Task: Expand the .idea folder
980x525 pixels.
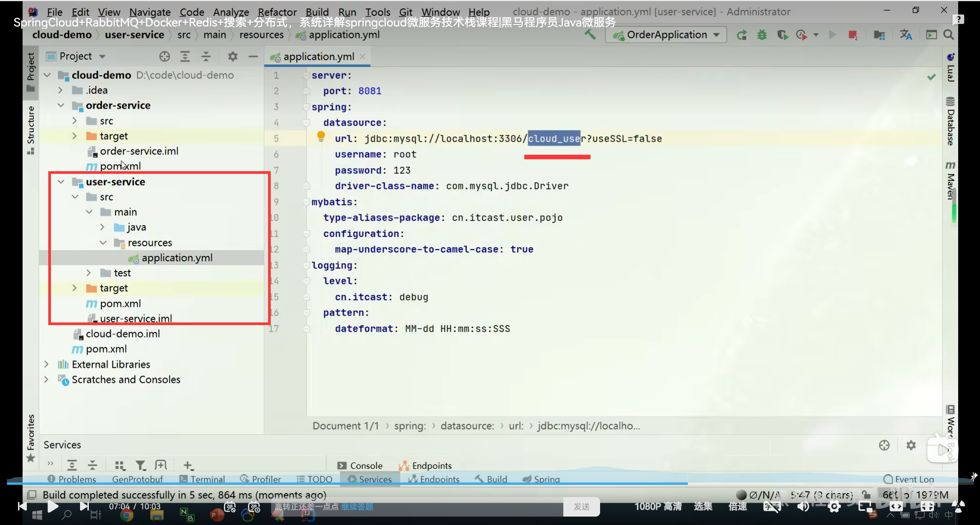Action: coord(60,90)
